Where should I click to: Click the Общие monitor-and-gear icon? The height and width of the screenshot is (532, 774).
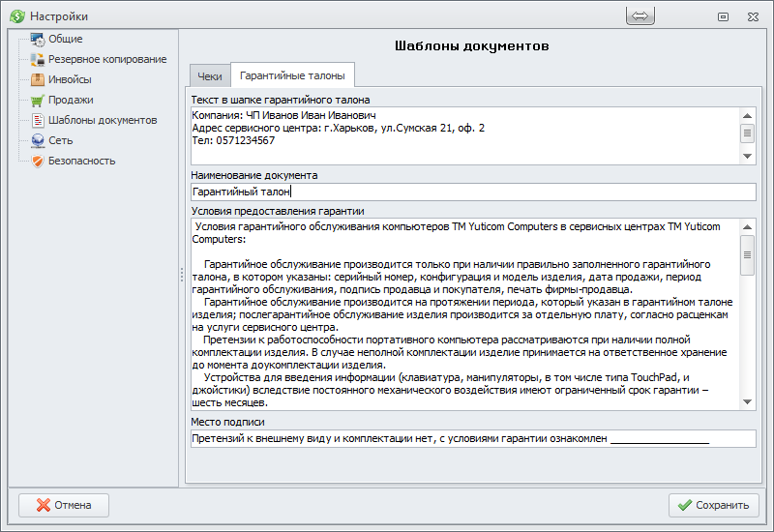pyautogui.click(x=38, y=40)
